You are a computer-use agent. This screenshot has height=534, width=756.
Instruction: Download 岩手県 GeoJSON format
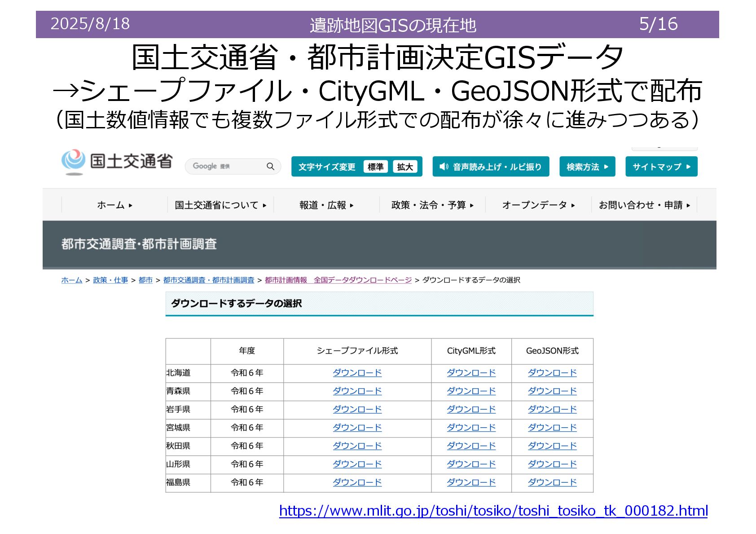point(552,409)
